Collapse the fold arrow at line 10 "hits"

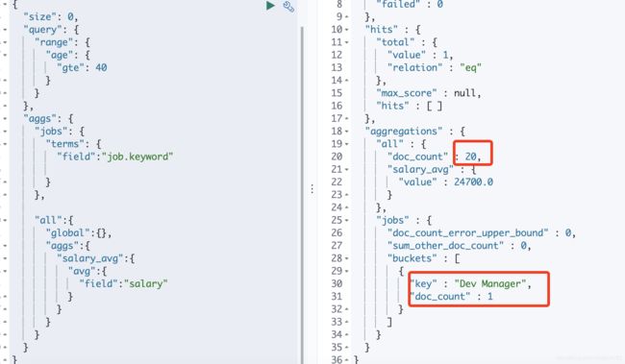(347, 30)
